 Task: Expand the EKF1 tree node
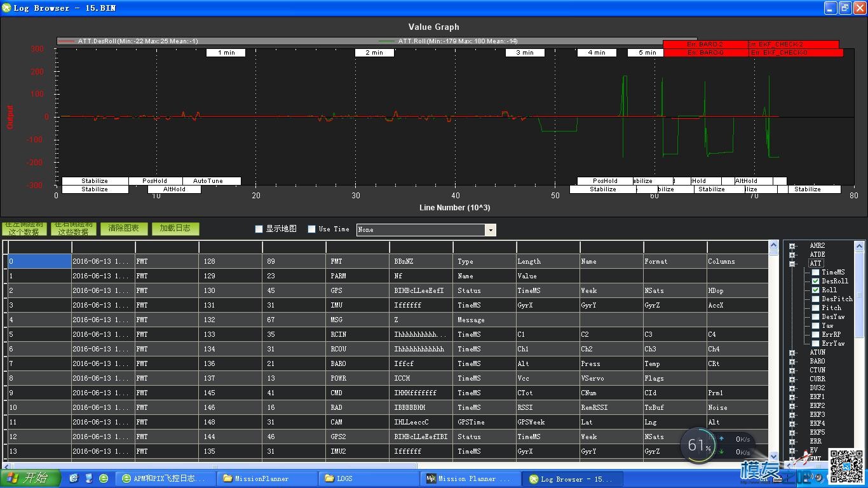pos(792,396)
